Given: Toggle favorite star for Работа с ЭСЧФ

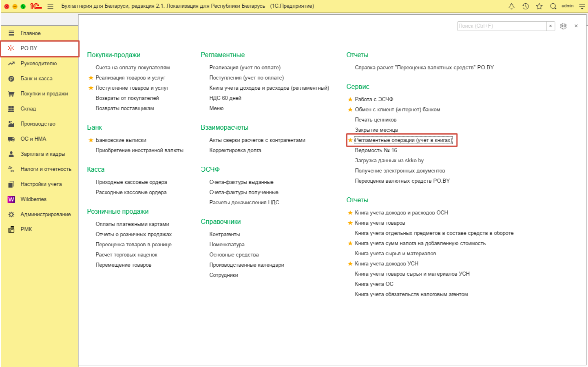Looking at the screenshot, I should coord(350,99).
